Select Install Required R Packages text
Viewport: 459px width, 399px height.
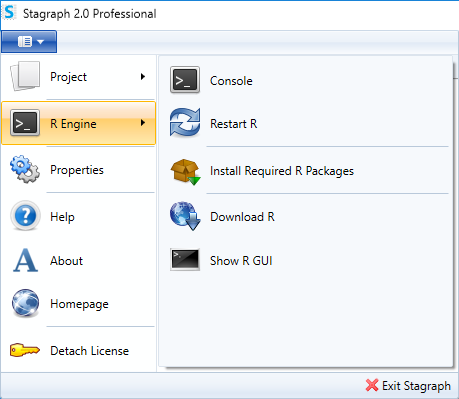(x=282, y=171)
